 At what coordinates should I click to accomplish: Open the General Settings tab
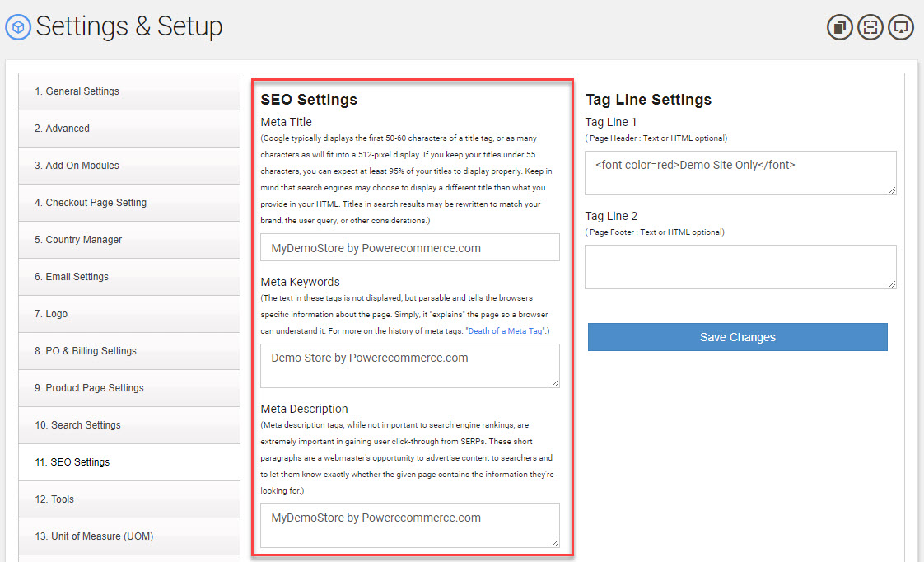(129, 91)
